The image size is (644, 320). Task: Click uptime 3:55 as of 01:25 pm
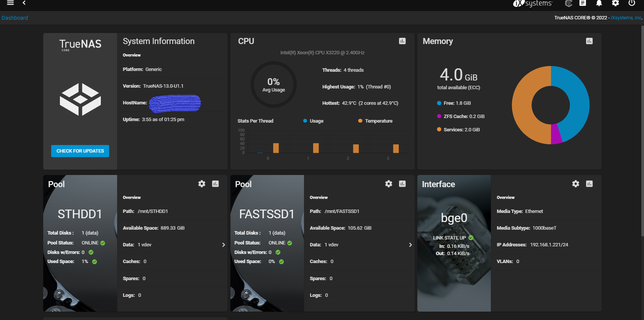163,120
